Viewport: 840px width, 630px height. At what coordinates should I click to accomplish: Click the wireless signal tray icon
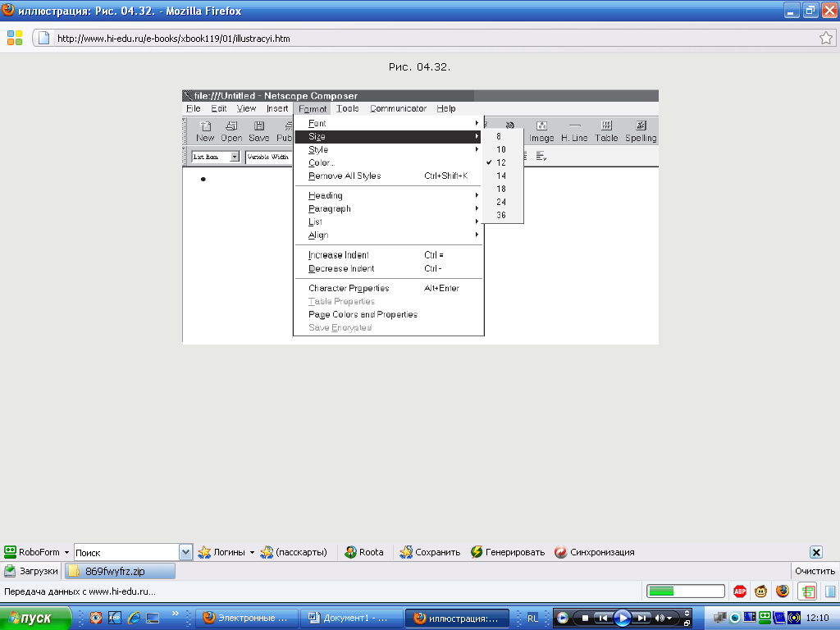[x=794, y=618]
